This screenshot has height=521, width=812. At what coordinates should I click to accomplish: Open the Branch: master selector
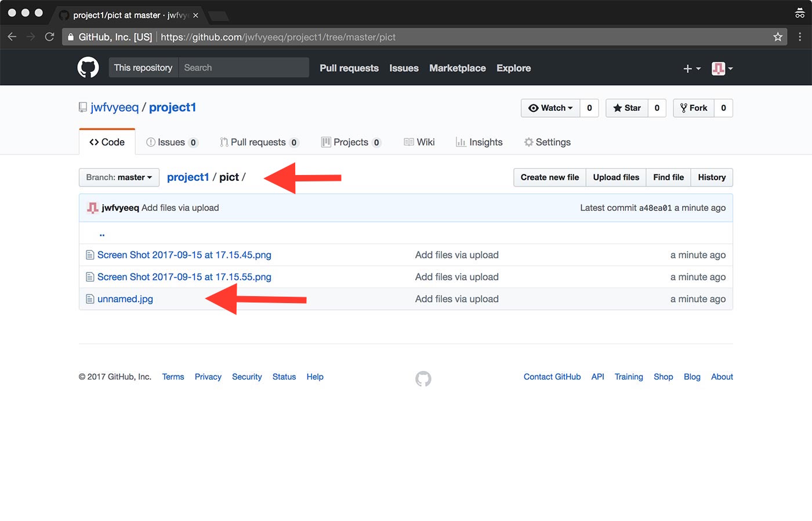tap(119, 177)
